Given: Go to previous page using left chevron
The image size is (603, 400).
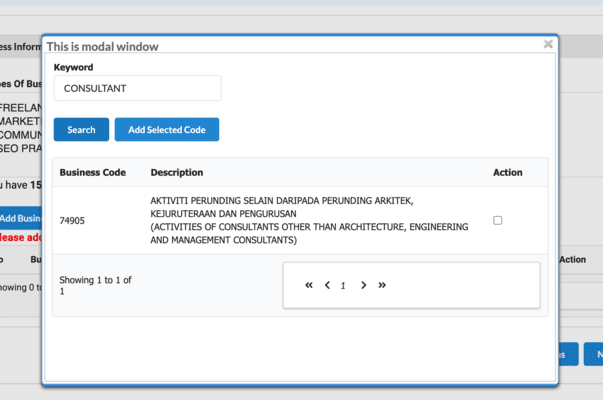Looking at the screenshot, I should click(x=327, y=285).
